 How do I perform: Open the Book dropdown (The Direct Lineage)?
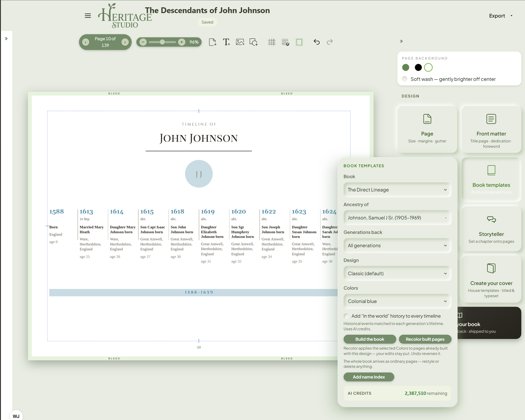point(397,190)
